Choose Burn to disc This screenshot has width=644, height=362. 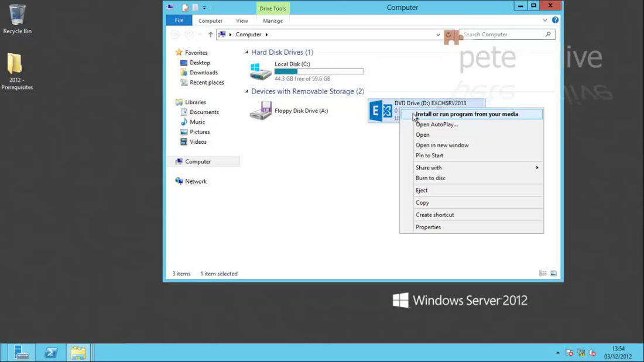(x=471, y=178)
